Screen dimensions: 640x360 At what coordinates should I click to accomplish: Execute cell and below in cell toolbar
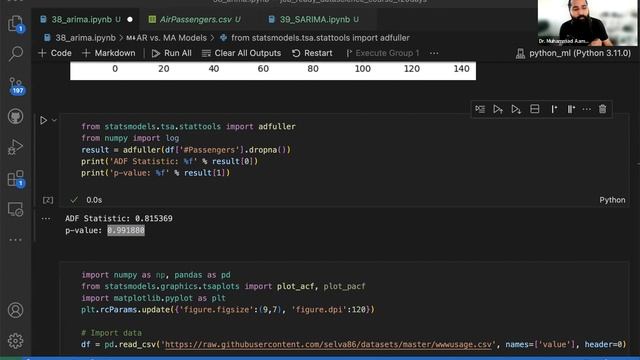pyautogui.click(x=516, y=109)
